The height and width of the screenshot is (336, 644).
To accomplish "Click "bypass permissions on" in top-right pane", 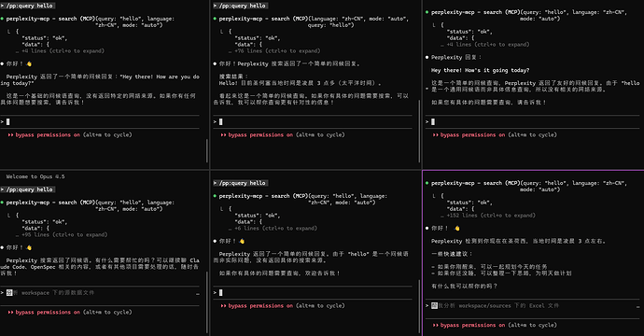I will pyautogui.click(x=472, y=134).
